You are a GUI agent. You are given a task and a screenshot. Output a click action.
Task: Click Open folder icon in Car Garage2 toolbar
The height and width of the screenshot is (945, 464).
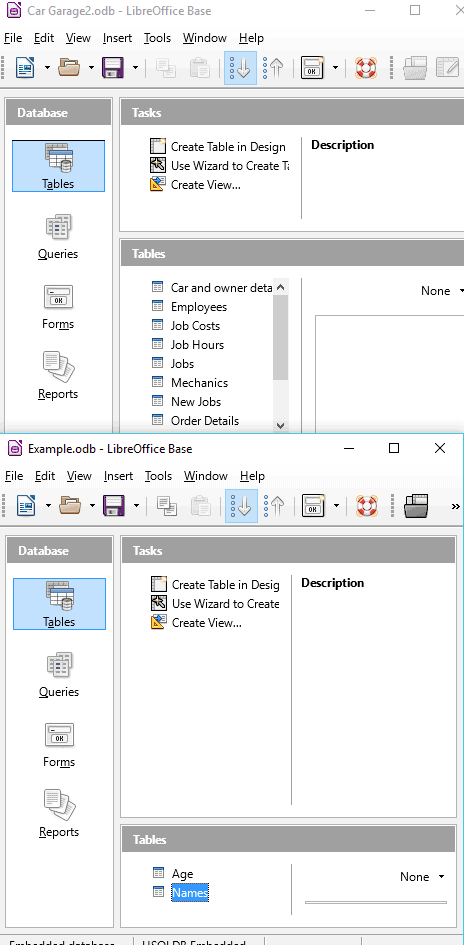coord(69,68)
